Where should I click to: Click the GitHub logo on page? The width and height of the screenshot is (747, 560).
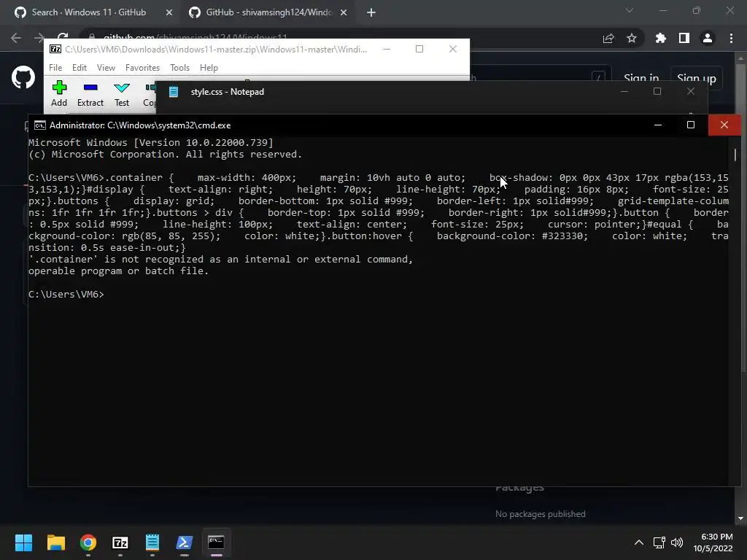(23, 77)
